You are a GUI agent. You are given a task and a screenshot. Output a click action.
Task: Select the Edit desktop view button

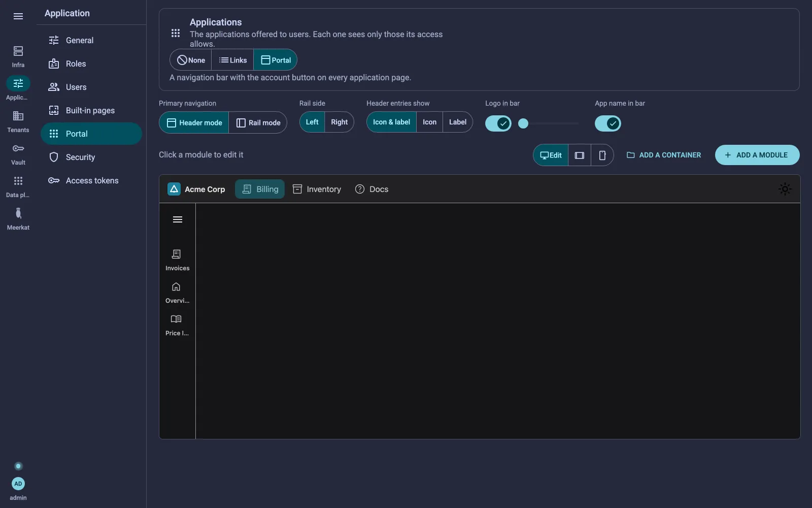(x=551, y=155)
